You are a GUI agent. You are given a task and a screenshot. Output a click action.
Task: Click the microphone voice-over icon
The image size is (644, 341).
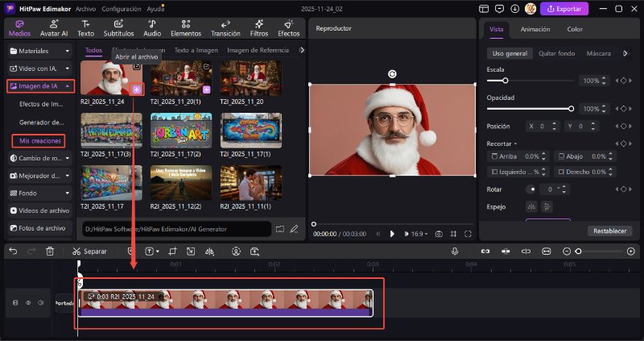(455, 251)
